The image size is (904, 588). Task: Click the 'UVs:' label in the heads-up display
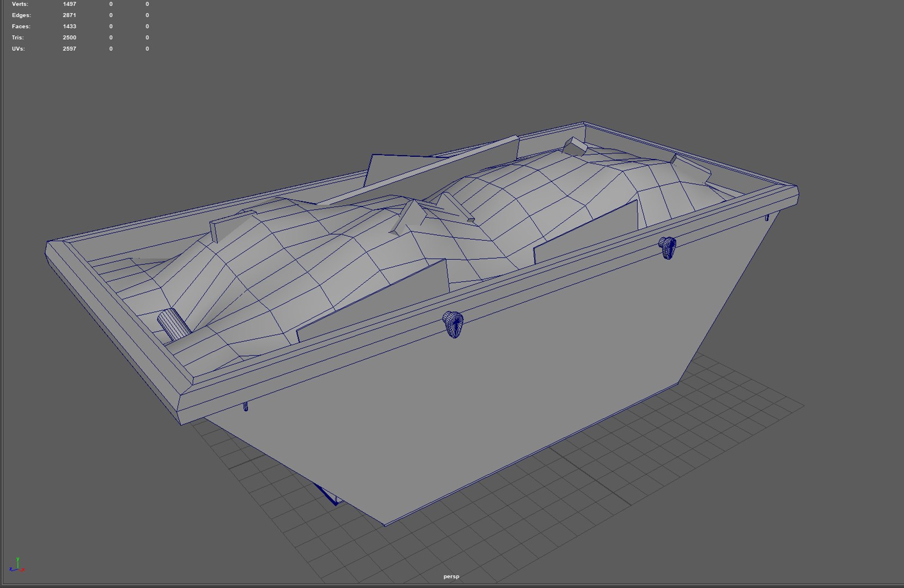click(x=19, y=49)
